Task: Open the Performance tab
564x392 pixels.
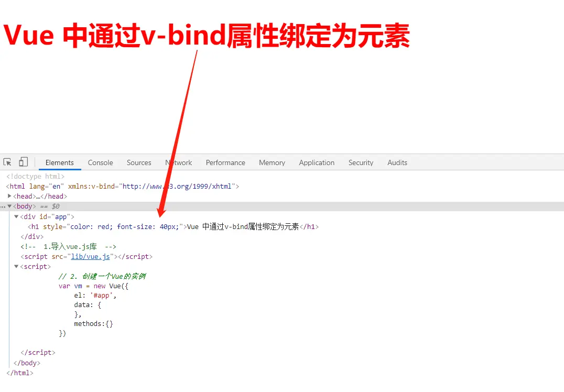Action: 225,162
